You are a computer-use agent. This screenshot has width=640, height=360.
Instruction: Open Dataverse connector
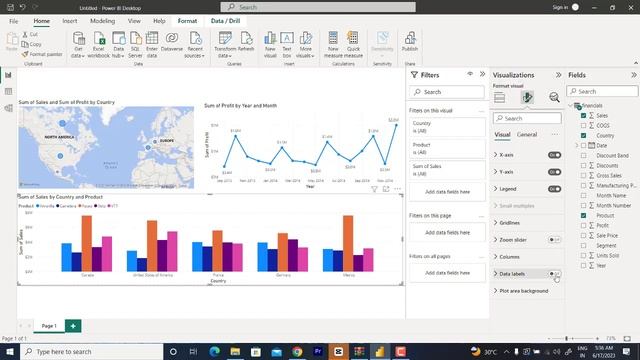172,42
